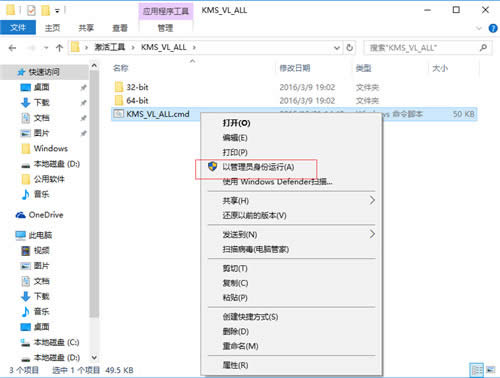The height and width of the screenshot is (378, 500).
Task: Refresh the current folder view
Action: pyautogui.click(x=349, y=48)
